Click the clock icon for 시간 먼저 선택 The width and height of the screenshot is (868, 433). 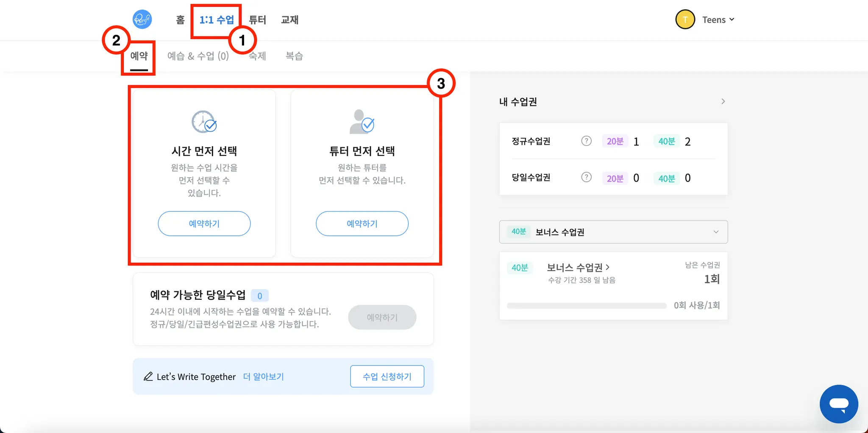pyautogui.click(x=204, y=122)
